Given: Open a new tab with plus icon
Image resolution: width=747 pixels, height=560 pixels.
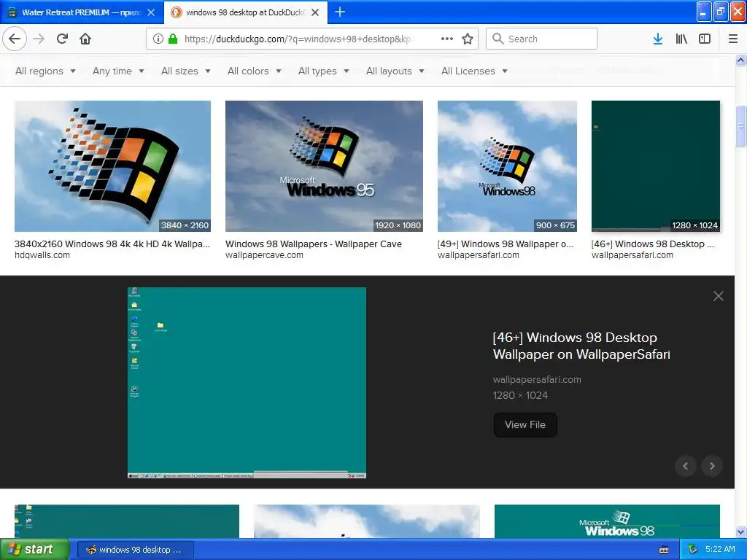Looking at the screenshot, I should pos(340,12).
